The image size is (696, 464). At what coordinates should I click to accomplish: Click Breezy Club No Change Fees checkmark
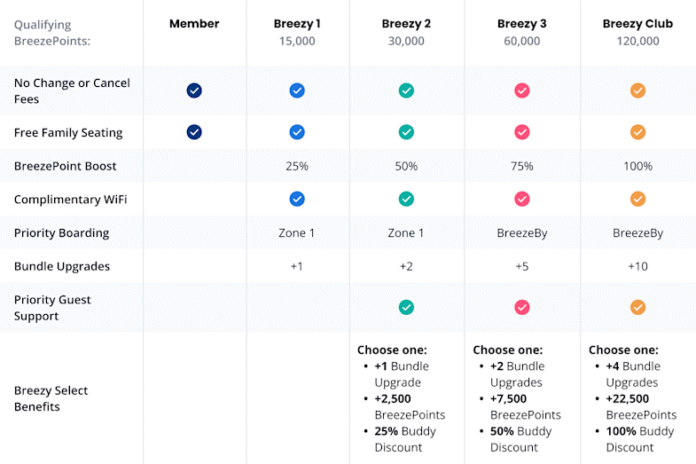[x=637, y=91]
